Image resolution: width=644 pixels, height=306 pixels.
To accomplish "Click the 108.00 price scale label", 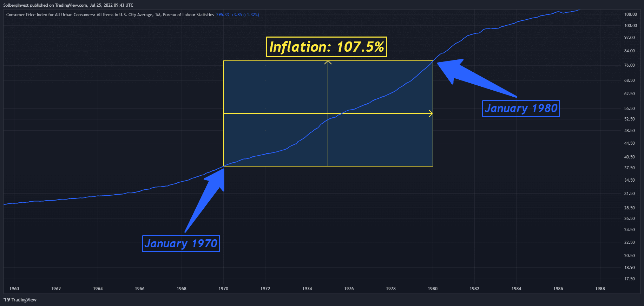I will [631, 14].
